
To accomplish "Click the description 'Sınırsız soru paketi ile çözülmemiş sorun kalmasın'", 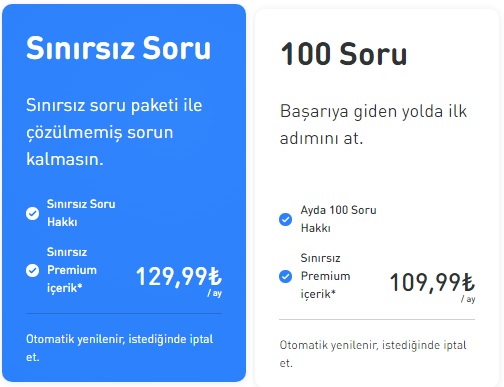I will click(114, 132).
